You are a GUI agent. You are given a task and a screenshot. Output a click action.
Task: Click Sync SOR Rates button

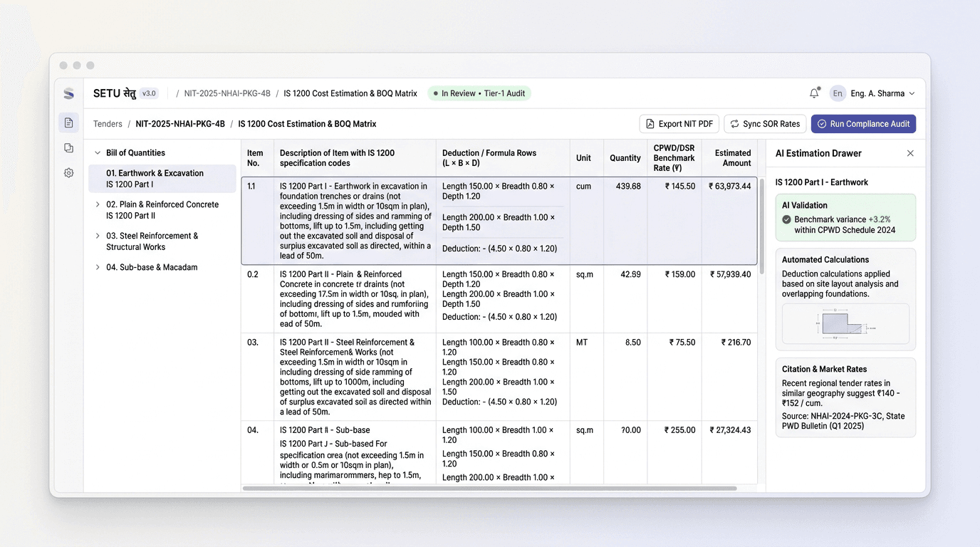point(765,124)
